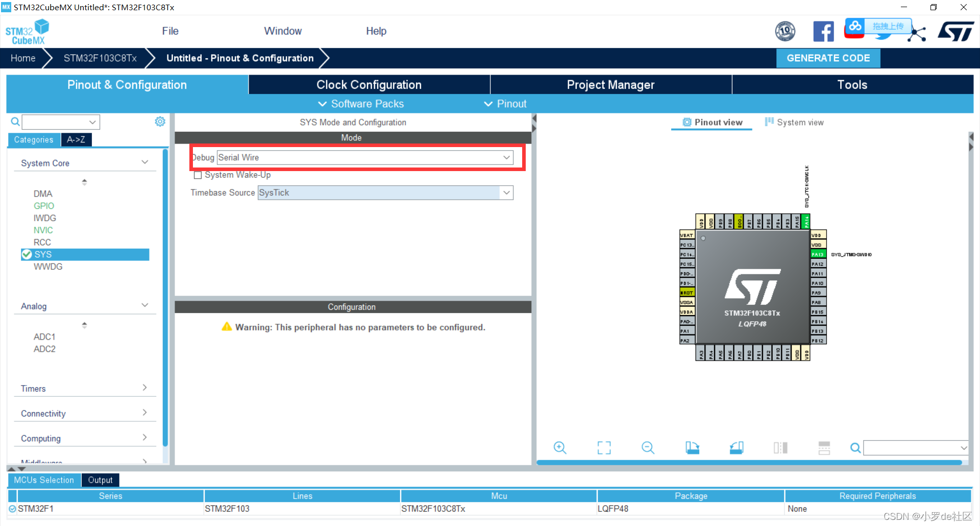This screenshot has height=526, width=980.
Task: Rotate the chip pinout counter-clockwise
Action: coord(737,448)
